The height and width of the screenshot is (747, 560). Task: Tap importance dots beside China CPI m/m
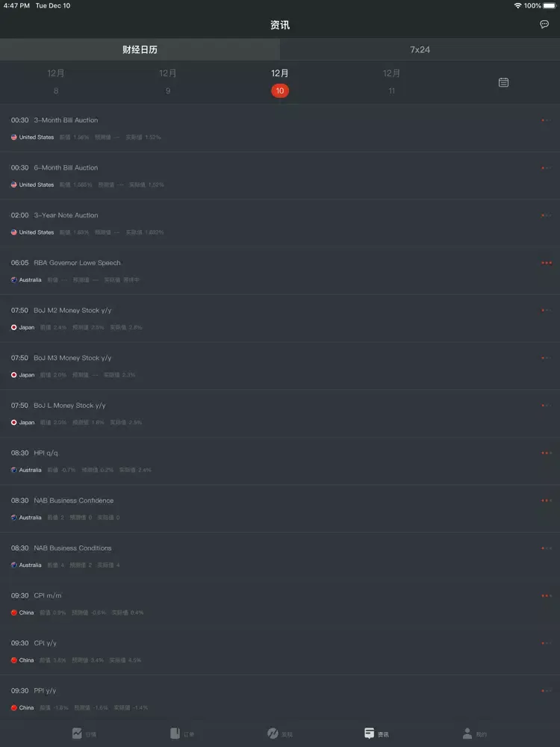click(547, 595)
